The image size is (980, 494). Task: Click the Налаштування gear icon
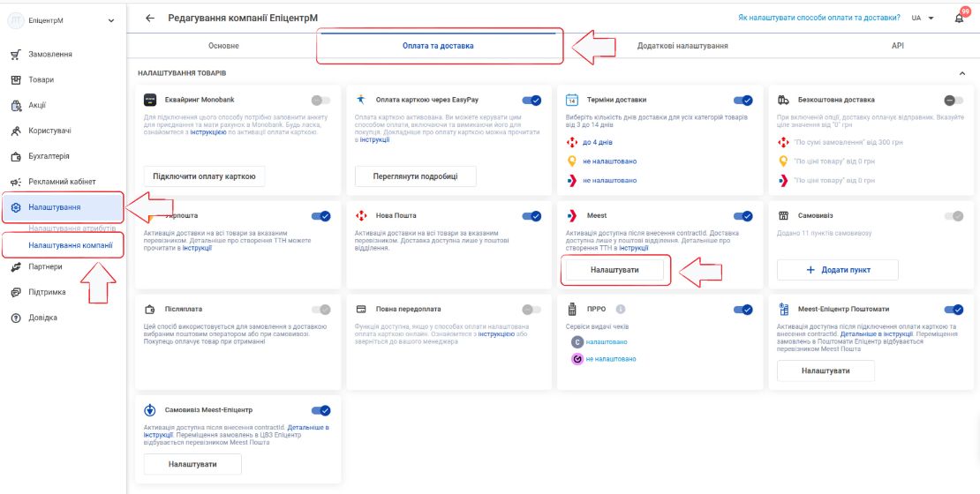tap(16, 207)
